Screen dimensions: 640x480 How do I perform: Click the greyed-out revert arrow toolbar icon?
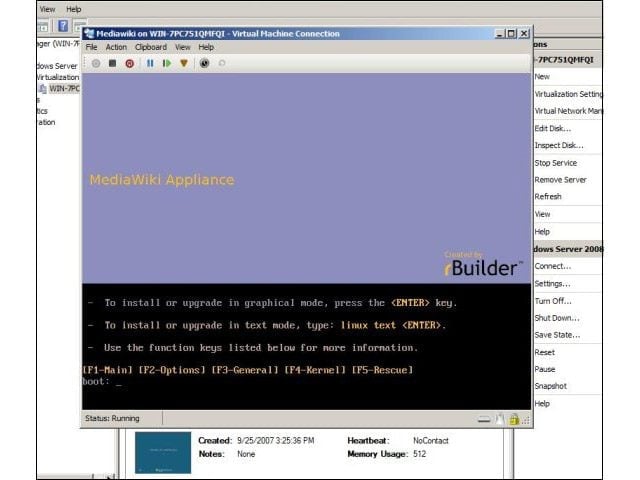[x=222, y=63]
